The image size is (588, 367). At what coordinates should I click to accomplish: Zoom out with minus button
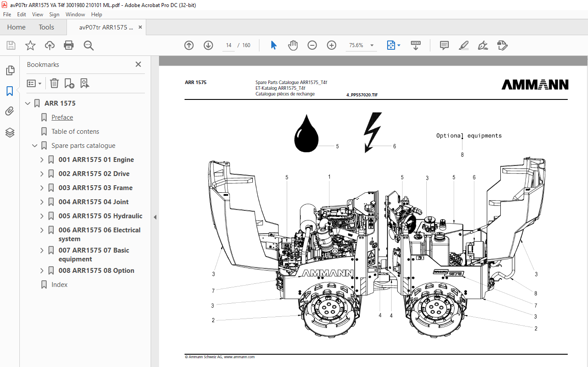(312, 45)
